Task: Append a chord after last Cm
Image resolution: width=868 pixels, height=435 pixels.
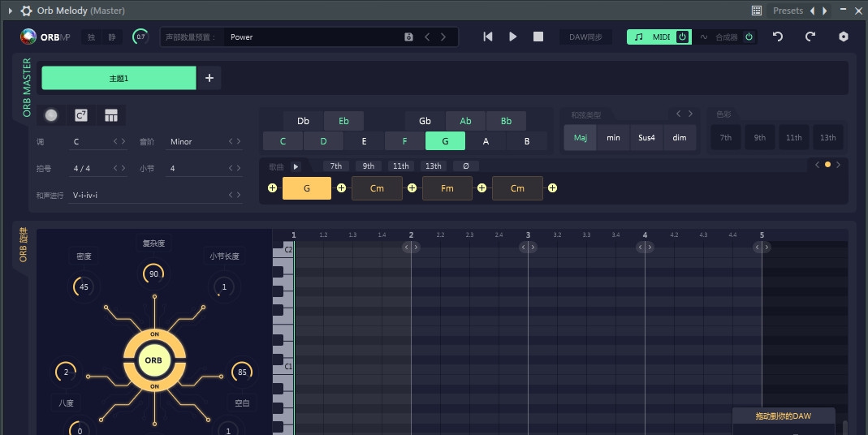Action: point(552,188)
